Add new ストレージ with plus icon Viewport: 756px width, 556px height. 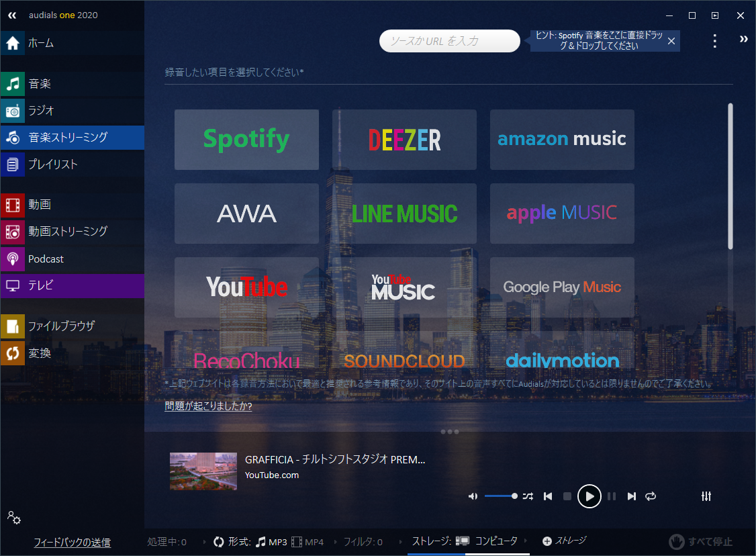(x=547, y=541)
